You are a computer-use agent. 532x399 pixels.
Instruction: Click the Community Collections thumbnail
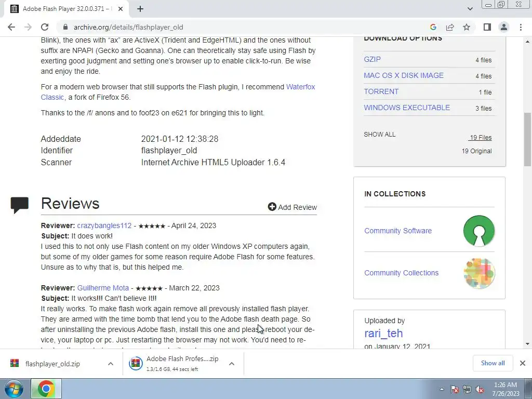pos(478,273)
